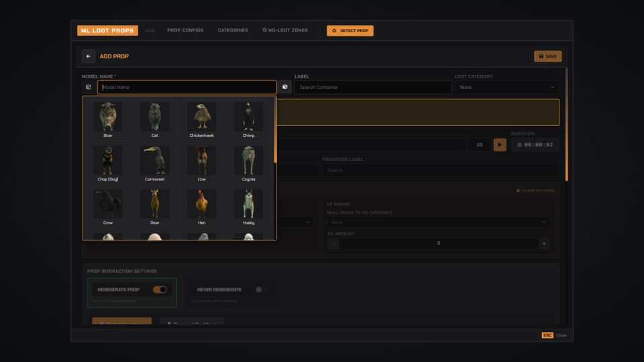This screenshot has width=644, height=362.
Task: Open the No-Loot Zones tab
Action: pos(285,30)
